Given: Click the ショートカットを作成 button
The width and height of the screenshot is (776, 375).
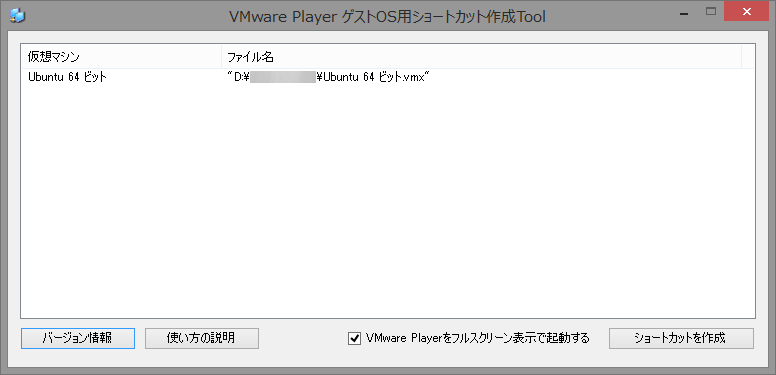Looking at the screenshot, I should click(x=681, y=338).
